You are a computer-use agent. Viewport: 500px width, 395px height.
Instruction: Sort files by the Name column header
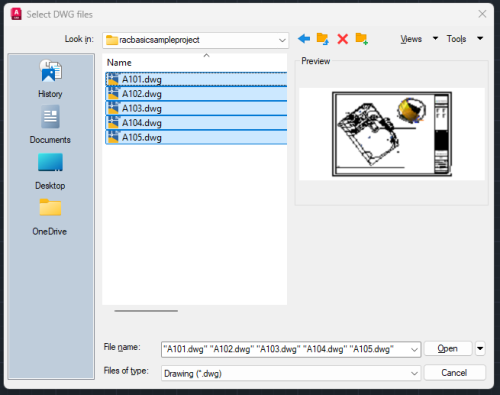click(119, 62)
